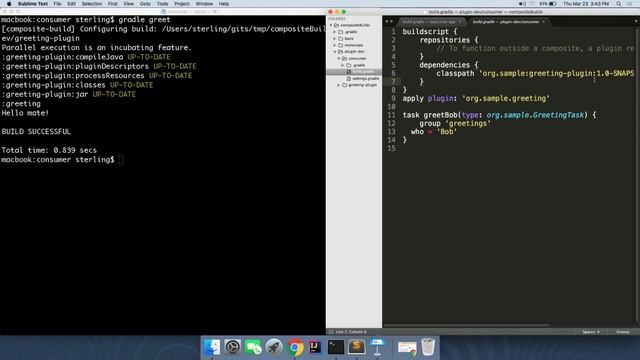The height and width of the screenshot is (360, 640).
Task: Open the View menu
Action: point(129,4)
